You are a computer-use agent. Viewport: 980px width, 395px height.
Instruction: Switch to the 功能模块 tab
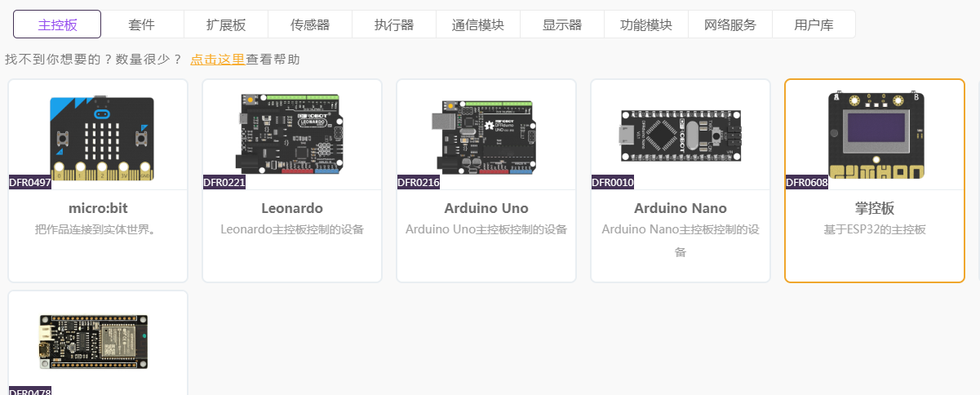[646, 24]
